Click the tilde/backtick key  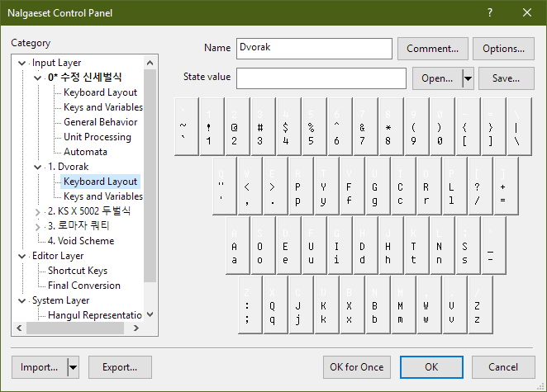tap(183, 126)
